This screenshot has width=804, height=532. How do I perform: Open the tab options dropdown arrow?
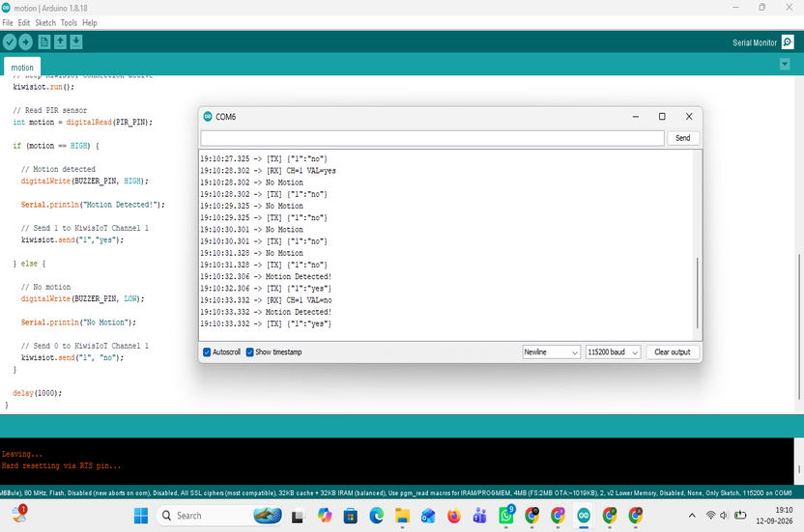tap(785, 64)
